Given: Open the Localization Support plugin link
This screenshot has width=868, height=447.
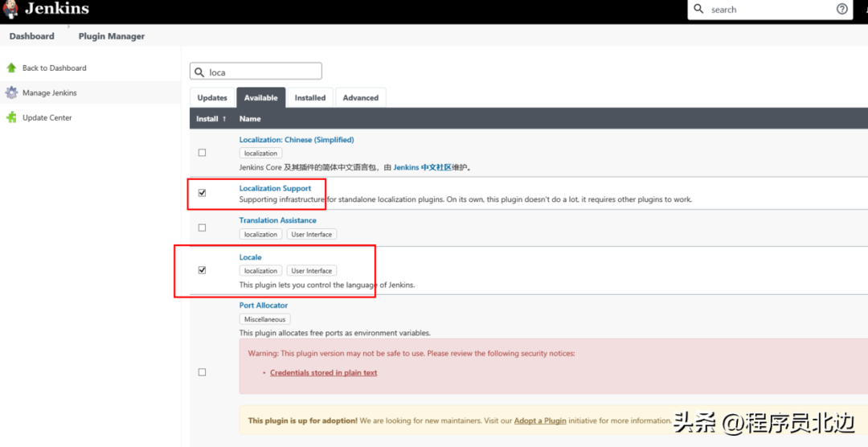Looking at the screenshot, I should pyautogui.click(x=275, y=188).
